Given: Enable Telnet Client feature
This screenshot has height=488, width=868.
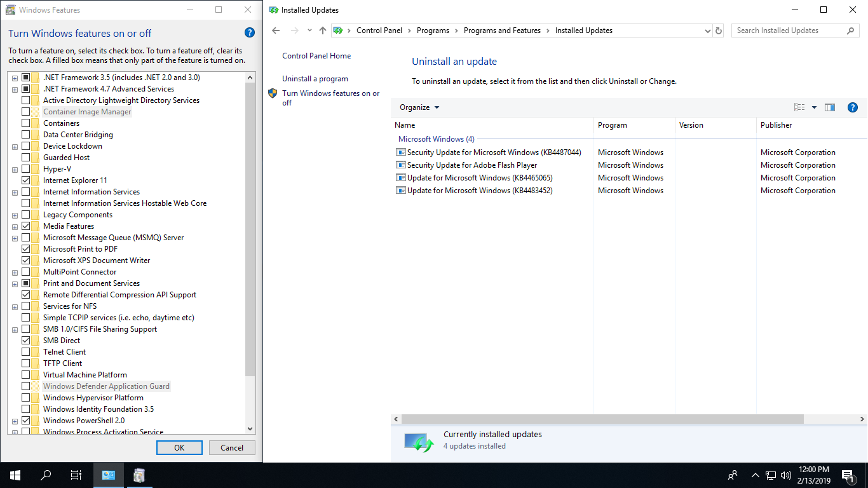Looking at the screenshot, I should point(26,352).
